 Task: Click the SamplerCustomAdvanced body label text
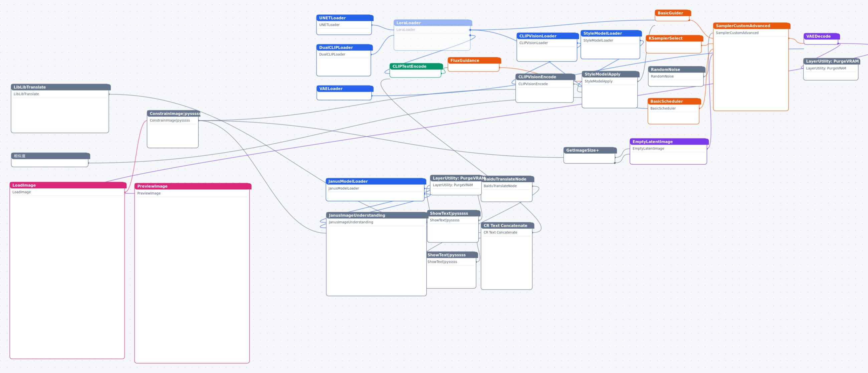737,33
